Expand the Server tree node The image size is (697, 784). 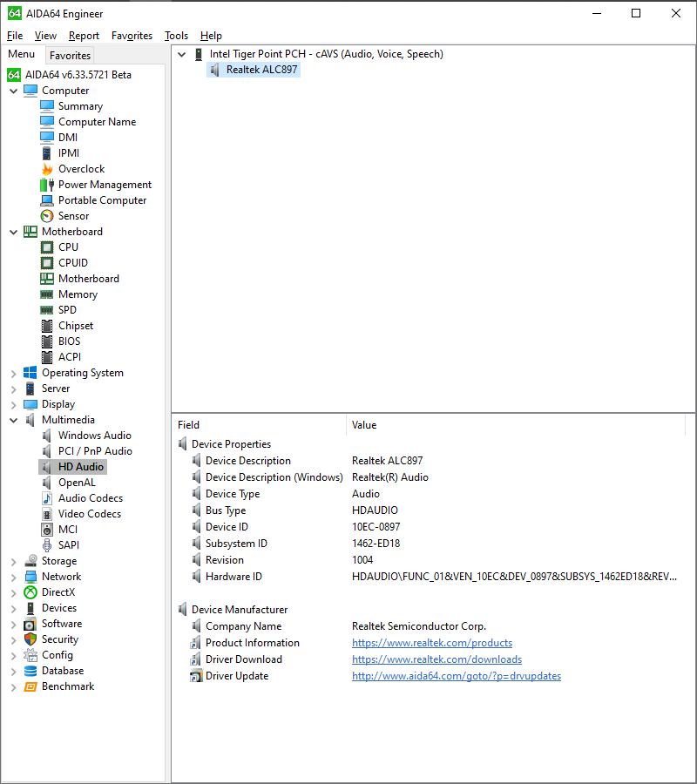point(13,389)
